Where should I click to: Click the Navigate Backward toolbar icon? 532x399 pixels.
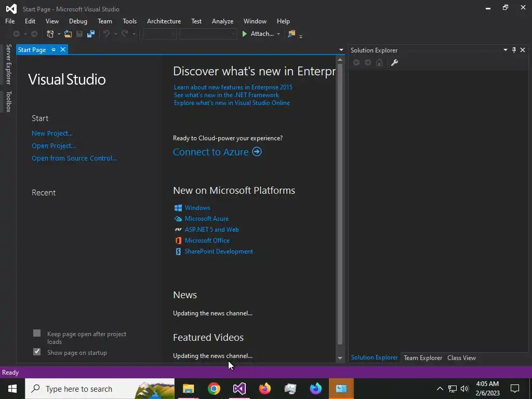click(16, 34)
